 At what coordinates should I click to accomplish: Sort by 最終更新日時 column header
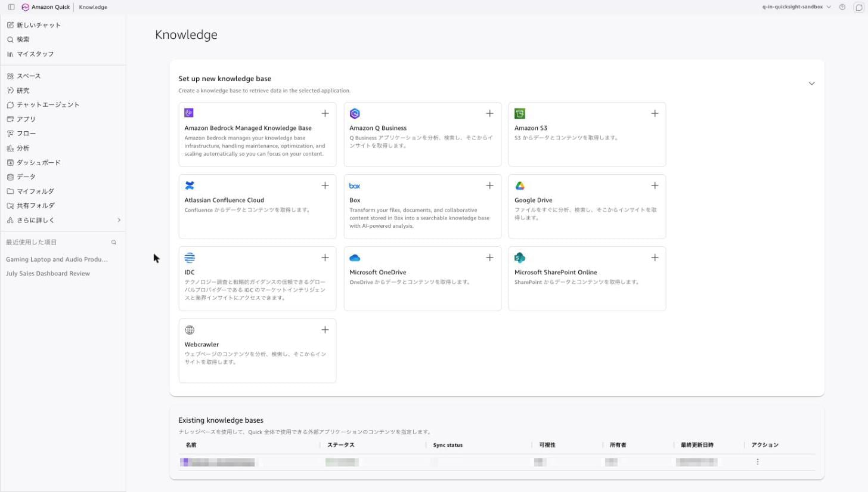click(x=697, y=445)
